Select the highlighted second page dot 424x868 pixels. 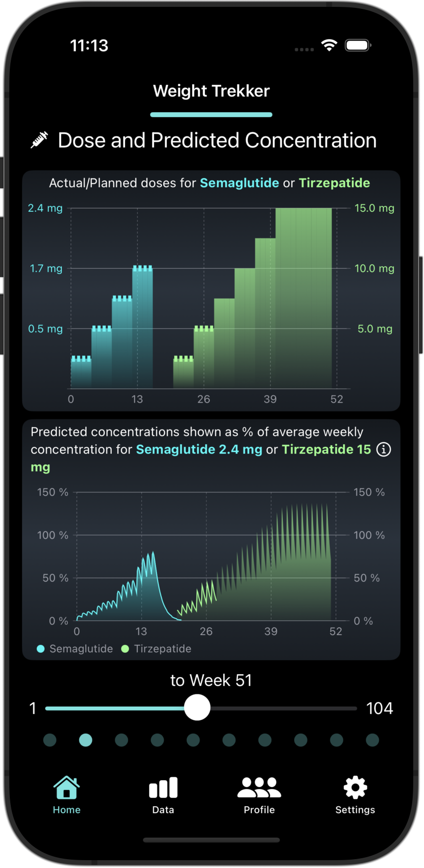pyautogui.click(x=86, y=740)
